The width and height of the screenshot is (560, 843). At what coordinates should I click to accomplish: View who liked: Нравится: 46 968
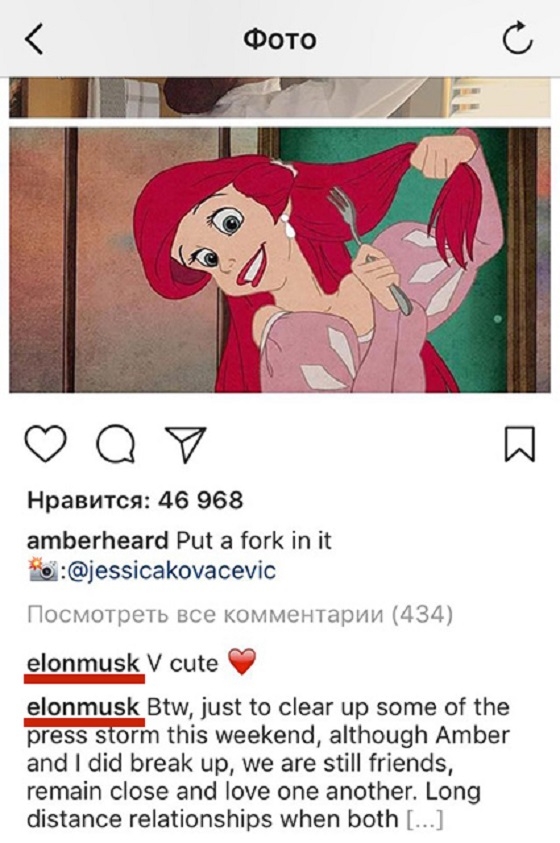coord(135,500)
